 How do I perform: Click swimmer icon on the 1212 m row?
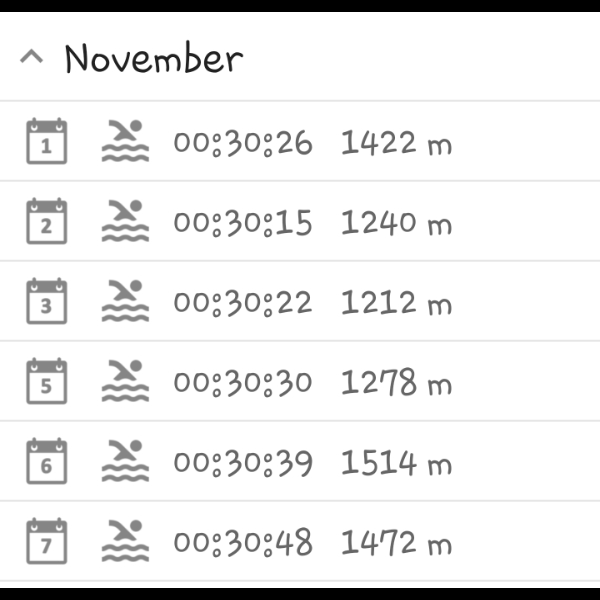[125, 302]
